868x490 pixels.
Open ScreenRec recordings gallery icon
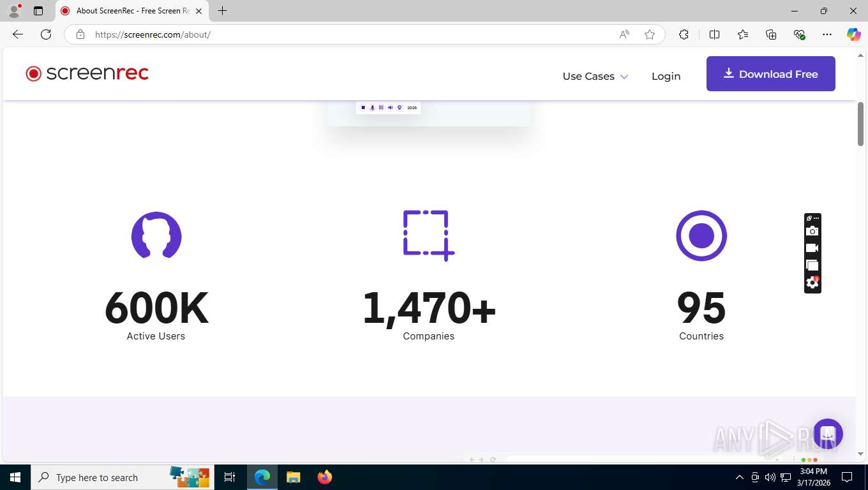click(812, 265)
